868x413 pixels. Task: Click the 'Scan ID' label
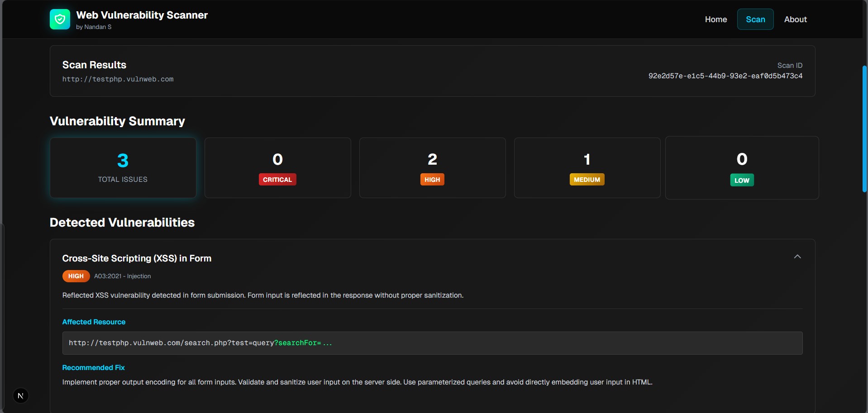(790, 66)
